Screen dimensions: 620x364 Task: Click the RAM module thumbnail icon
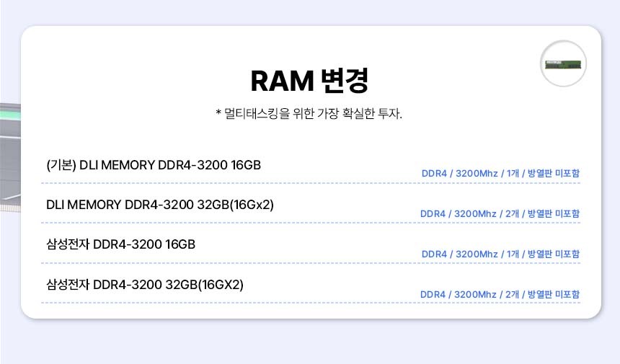point(563,63)
